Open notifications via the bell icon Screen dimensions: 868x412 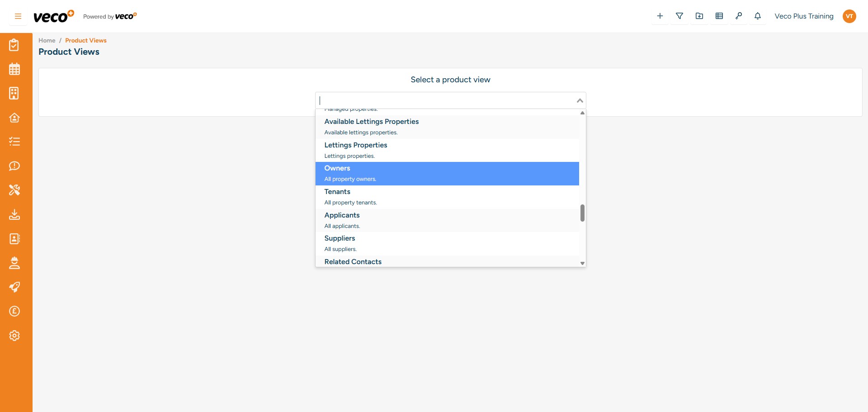click(x=757, y=15)
